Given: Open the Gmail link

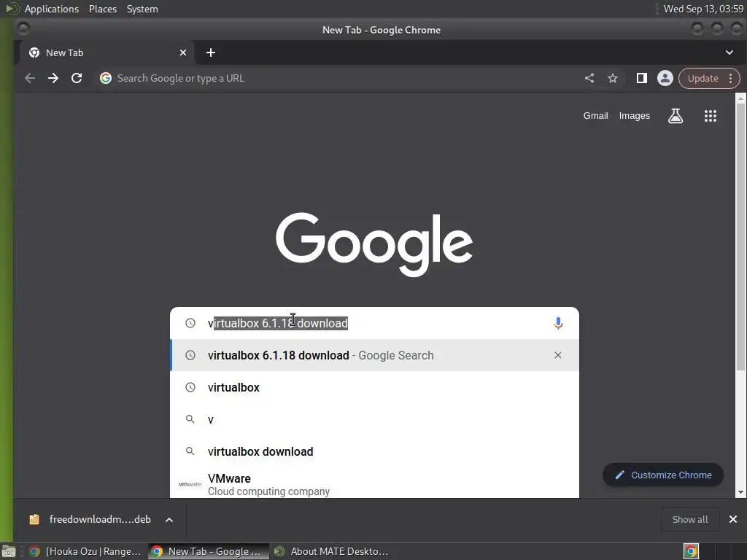Looking at the screenshot, I should tap(595, 116).
